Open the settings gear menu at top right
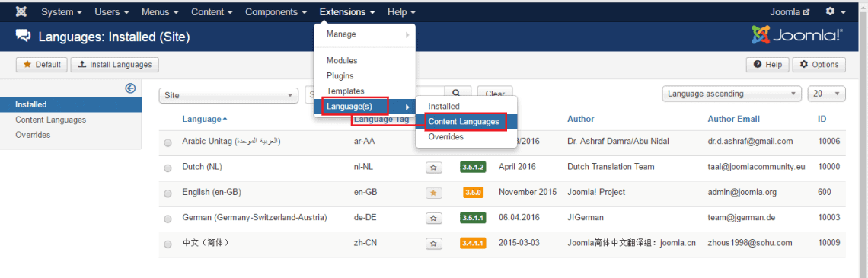Viewport: 868px width, 278px height. [835, 11]
